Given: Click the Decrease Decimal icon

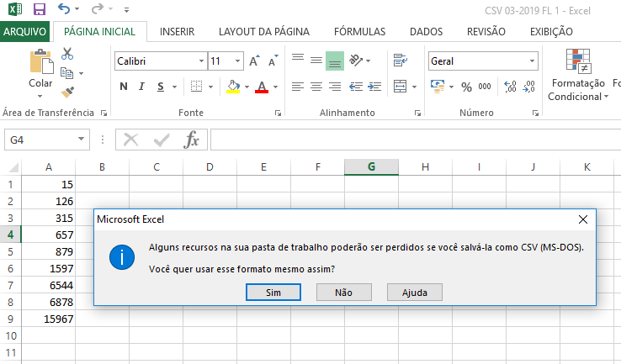Looking at the screenshot, I should 529,87.
